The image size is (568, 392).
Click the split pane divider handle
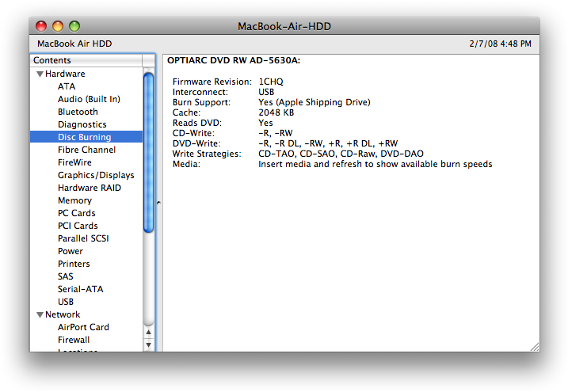click(158, 203)
